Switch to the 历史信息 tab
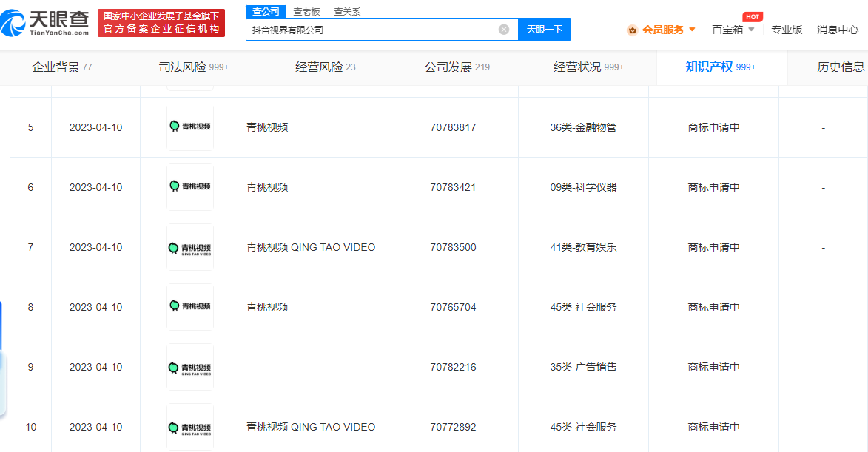Image resolution: width=868 pixels, height=452 pixels. point(841,67)
